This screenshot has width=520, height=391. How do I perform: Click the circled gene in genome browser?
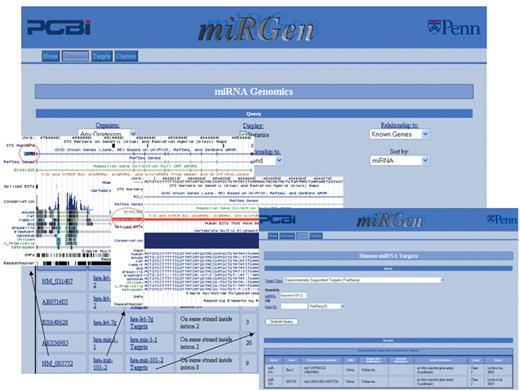tap(30, 154)
